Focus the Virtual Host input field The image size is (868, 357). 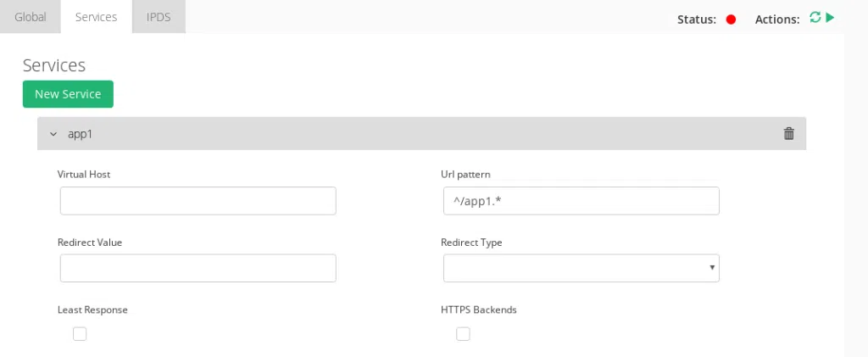tap(198, 201)
